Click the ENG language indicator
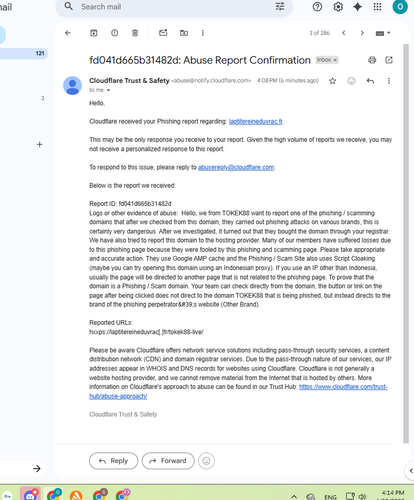 point(330,497)
